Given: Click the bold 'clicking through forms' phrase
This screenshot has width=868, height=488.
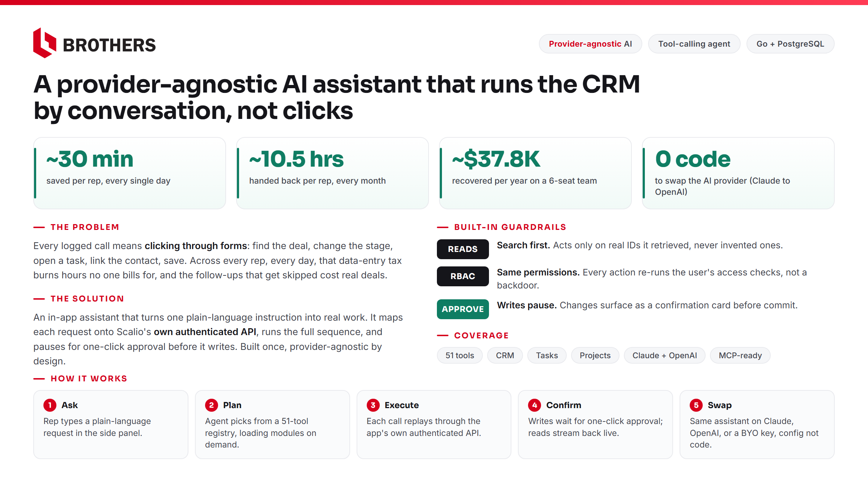Looking at the screenshot, I should pyautogui.click(x=196, y=246).
